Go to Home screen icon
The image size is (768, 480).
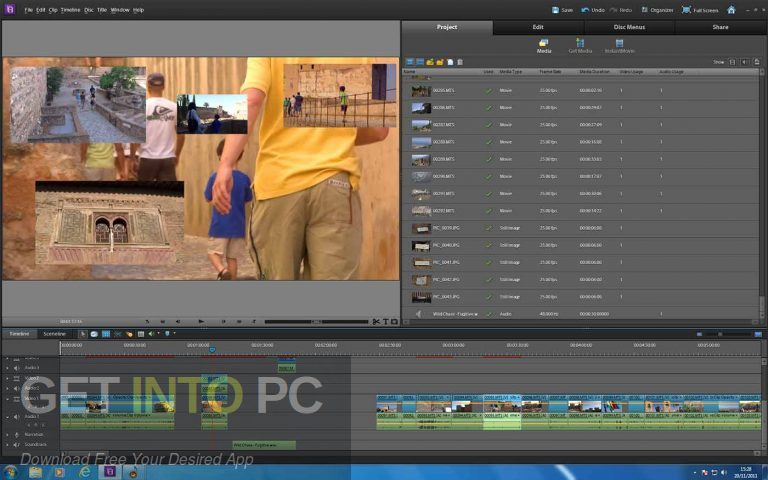(x=731, y=10)
